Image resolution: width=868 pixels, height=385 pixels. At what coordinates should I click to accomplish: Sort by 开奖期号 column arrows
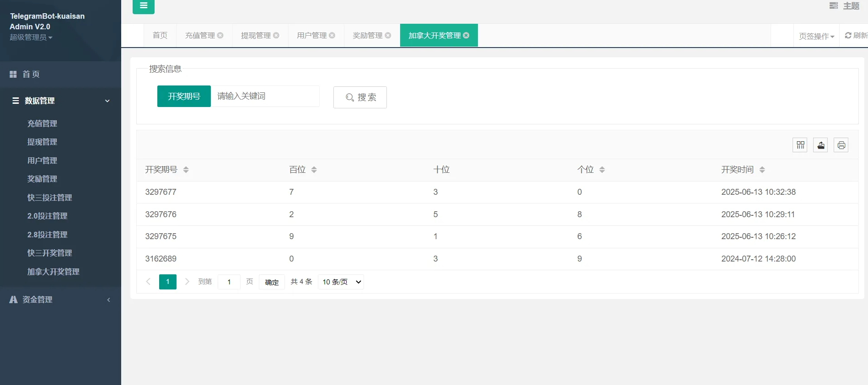tap(186, 170)
